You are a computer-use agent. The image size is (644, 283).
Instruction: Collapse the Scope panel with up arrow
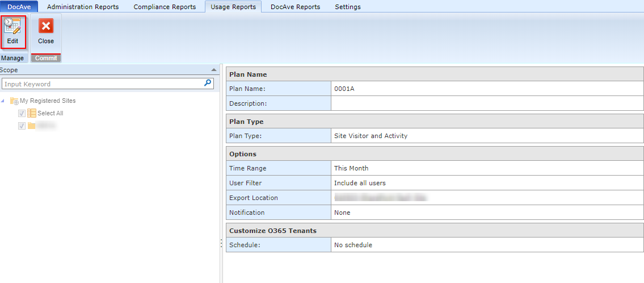[213, 70]
